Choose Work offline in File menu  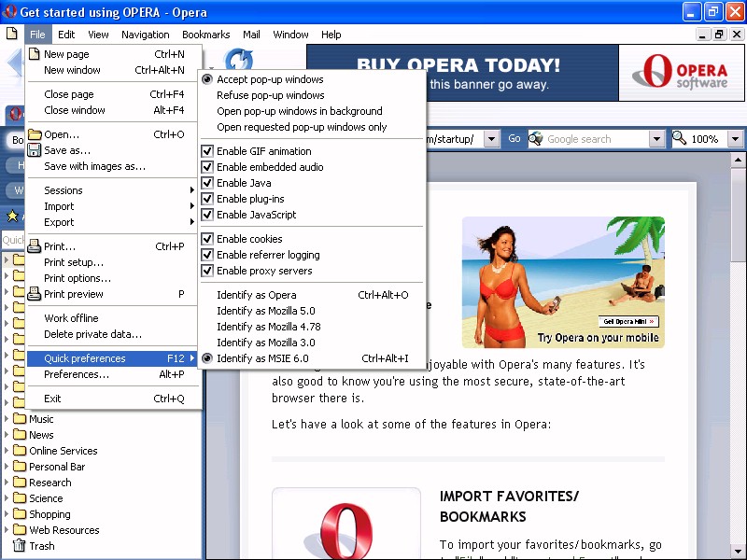[x=112, y=318]
